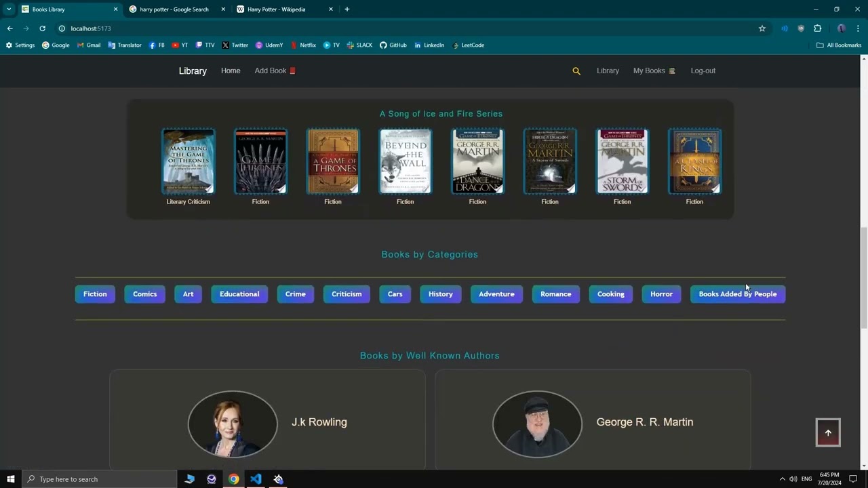Open the Twitter bookmark
This screenshot has height=488, width=868.
click(x=235, y=45)
